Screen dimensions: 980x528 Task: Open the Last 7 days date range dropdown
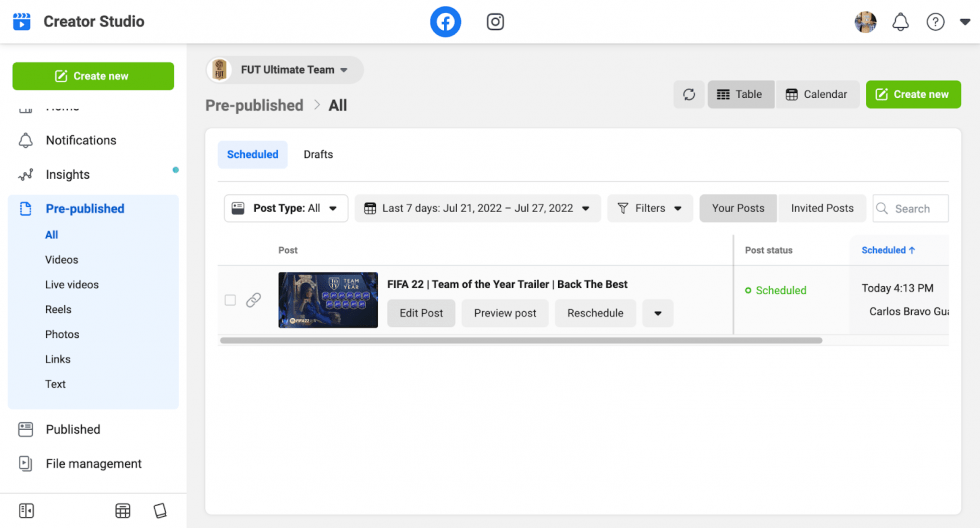[478, 208]
